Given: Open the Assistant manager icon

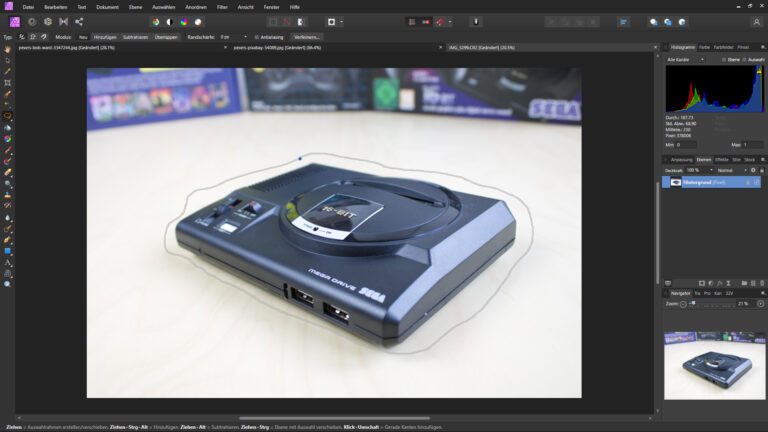Looking at the screenshot, I should coord(476,22).
